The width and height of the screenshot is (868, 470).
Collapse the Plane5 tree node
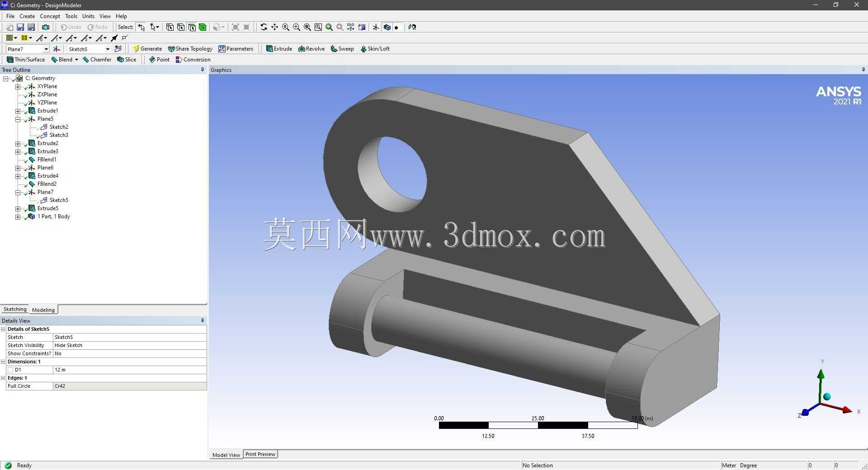point(18,119)
